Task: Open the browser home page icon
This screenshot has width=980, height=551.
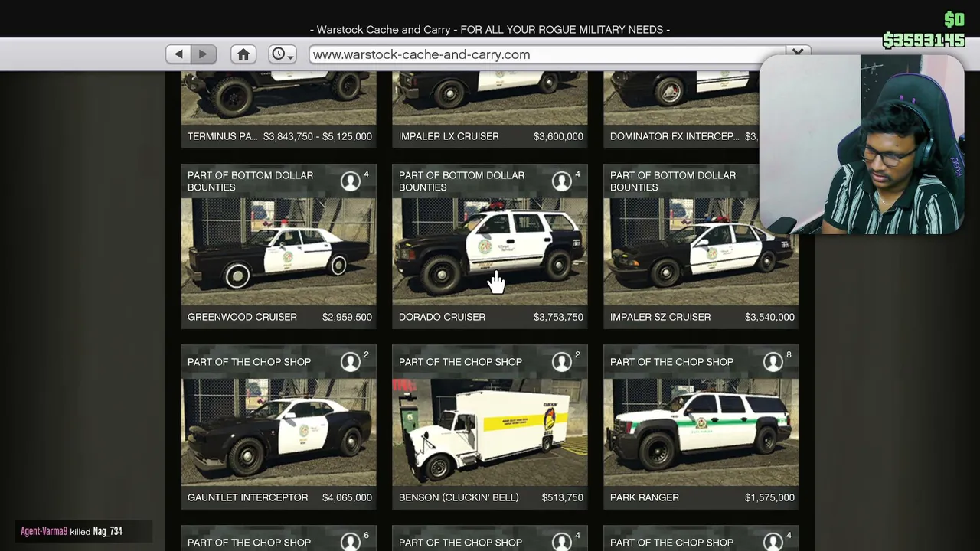Action: [243, 54]
